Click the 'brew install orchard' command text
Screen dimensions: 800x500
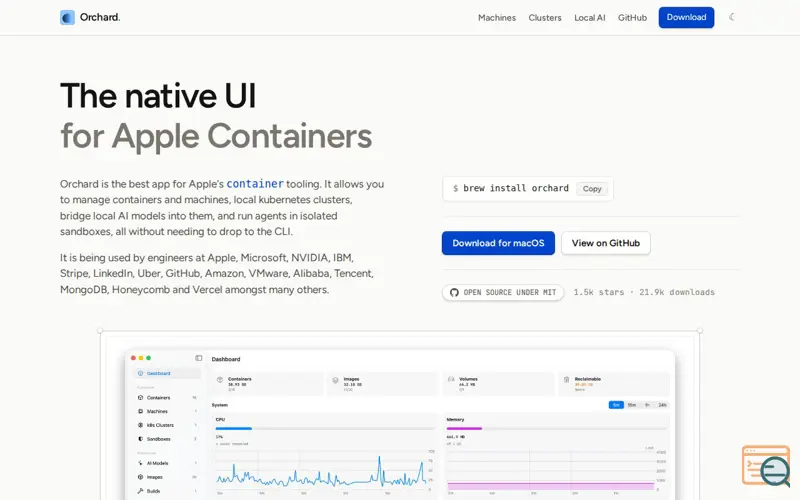516,188
